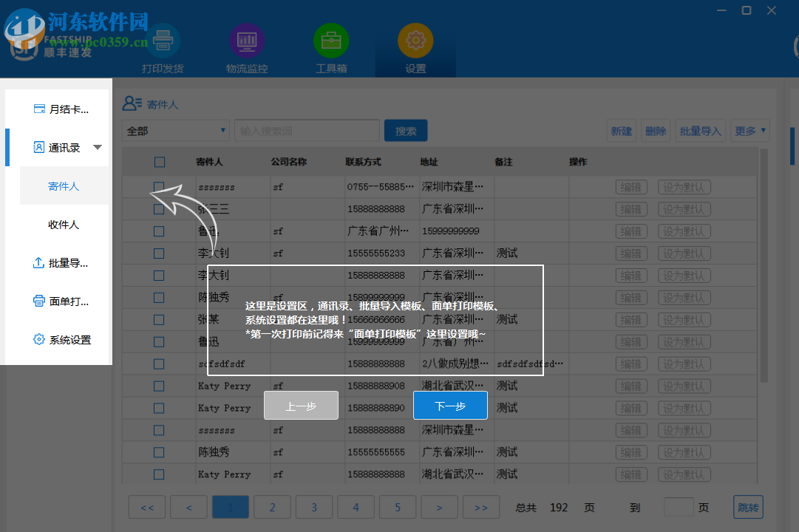Click the search input field
This screenshot has height=532, width=799.
click(x=307, y=130)
